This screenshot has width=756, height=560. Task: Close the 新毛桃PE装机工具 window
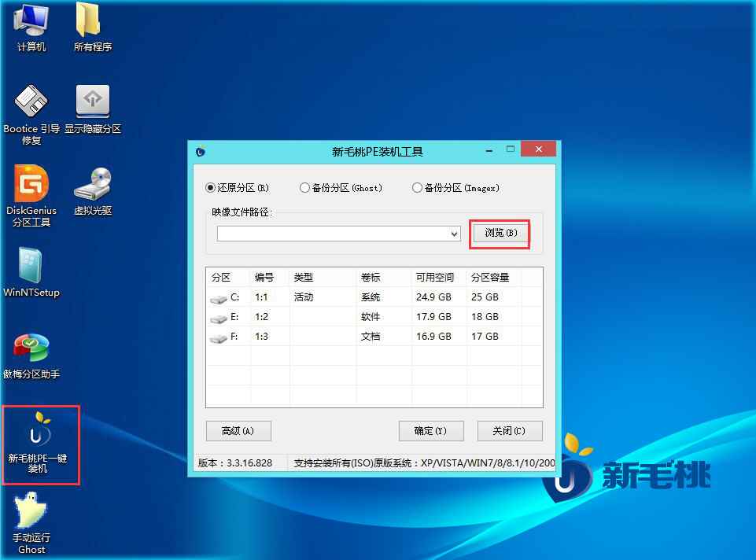click(x=539, y=149)
